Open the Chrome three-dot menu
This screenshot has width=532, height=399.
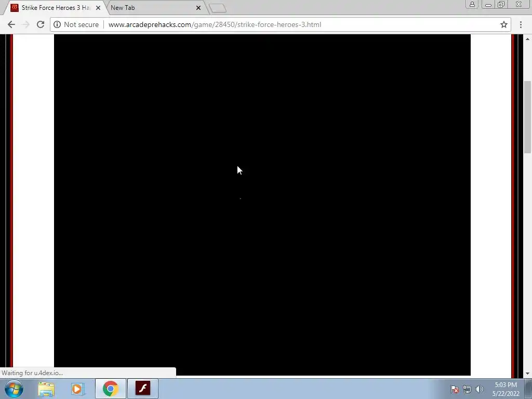pos(521,24)
